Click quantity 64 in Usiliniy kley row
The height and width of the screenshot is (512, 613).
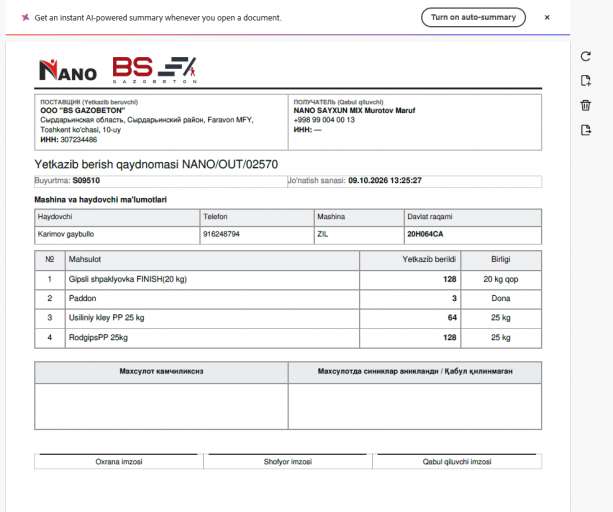point(452,318)
